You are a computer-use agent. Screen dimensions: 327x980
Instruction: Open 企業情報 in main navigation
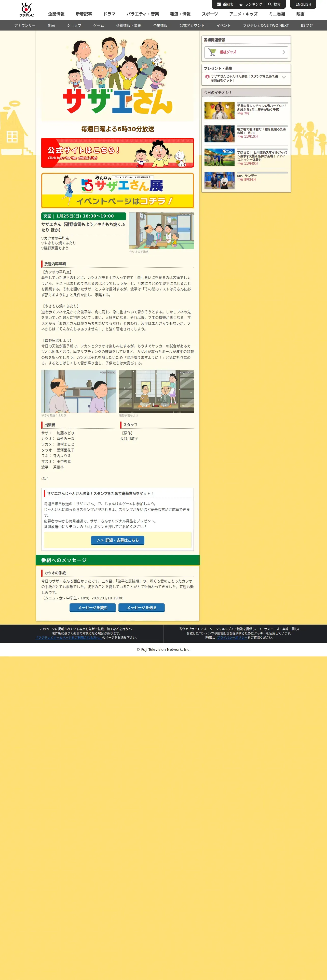(x=56, y=14)
